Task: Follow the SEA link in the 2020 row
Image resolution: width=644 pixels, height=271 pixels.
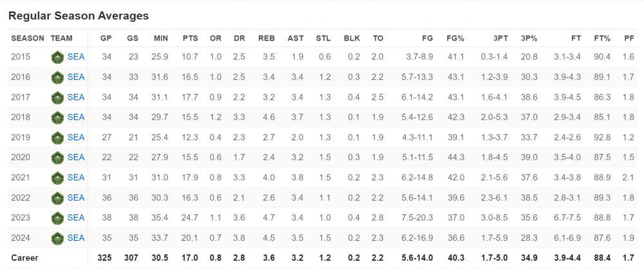Action: pos(76,157)
